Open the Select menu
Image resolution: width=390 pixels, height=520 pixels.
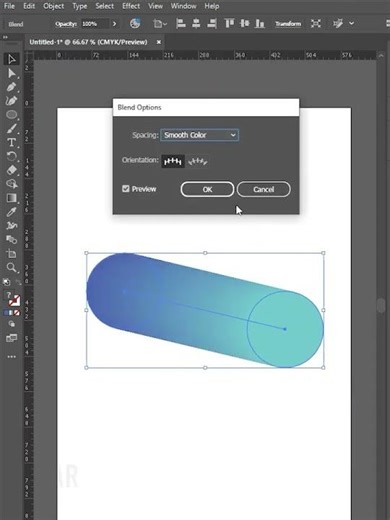(105, 6)
